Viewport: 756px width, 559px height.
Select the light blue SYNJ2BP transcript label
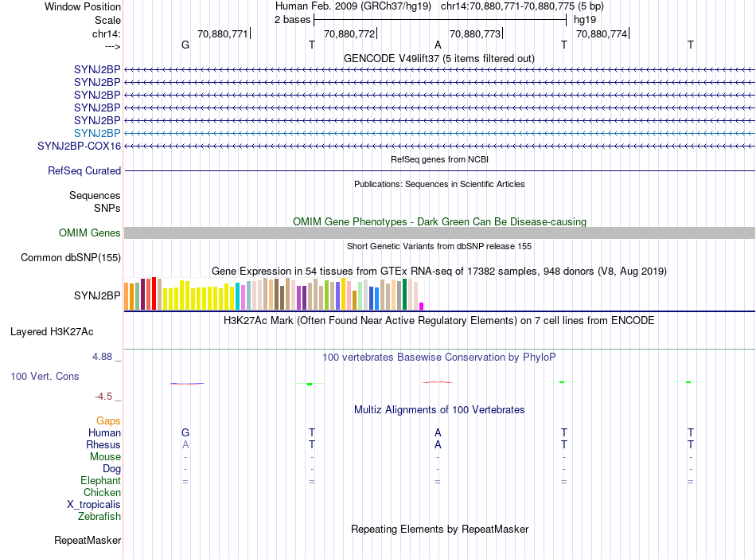(x=97, y=133)
